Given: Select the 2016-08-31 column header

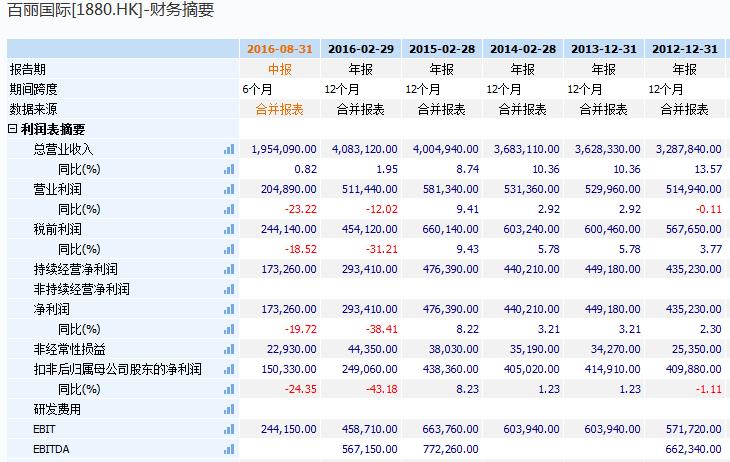Looking at the screenshot, I should click(x=279, y=49).
